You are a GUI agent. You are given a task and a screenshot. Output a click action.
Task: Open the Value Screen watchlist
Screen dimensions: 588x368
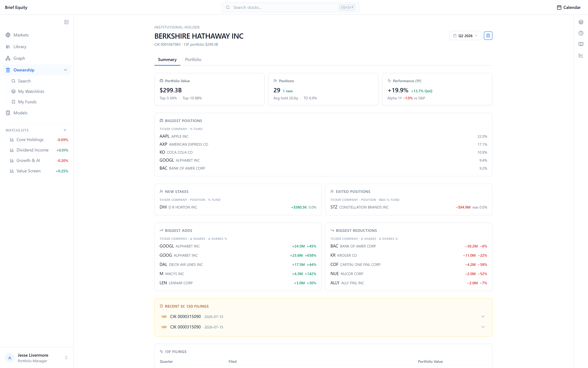point(39,171)
